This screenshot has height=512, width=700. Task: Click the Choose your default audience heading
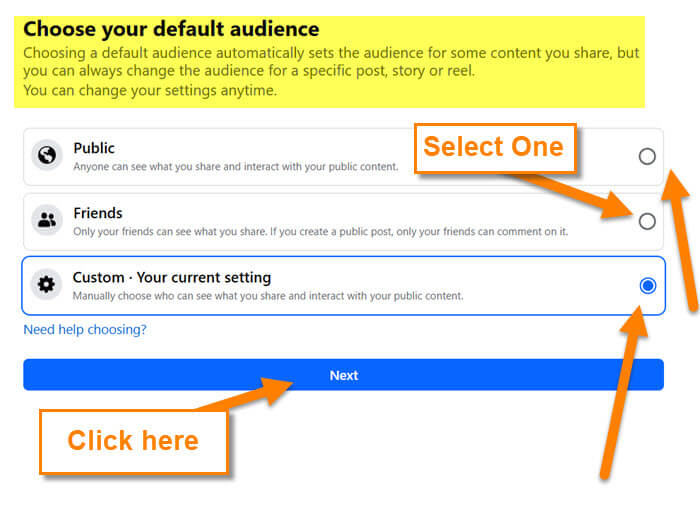pos(171,29)
